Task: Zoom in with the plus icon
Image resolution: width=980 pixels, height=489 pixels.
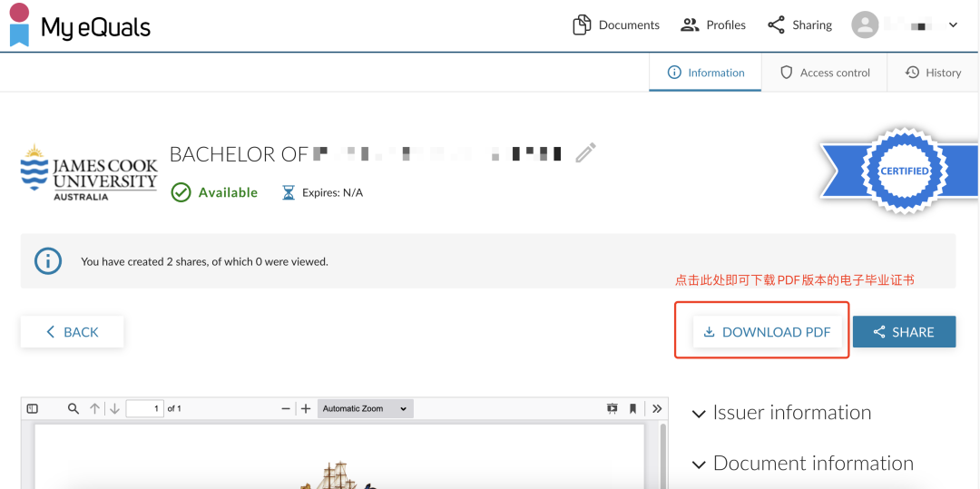Action: pyautogui.click(x=306, y=408)
